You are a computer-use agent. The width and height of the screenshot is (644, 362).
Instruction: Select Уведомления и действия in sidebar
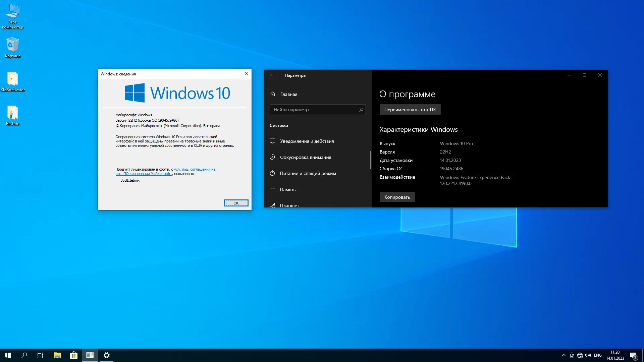(x=307, y=141)
